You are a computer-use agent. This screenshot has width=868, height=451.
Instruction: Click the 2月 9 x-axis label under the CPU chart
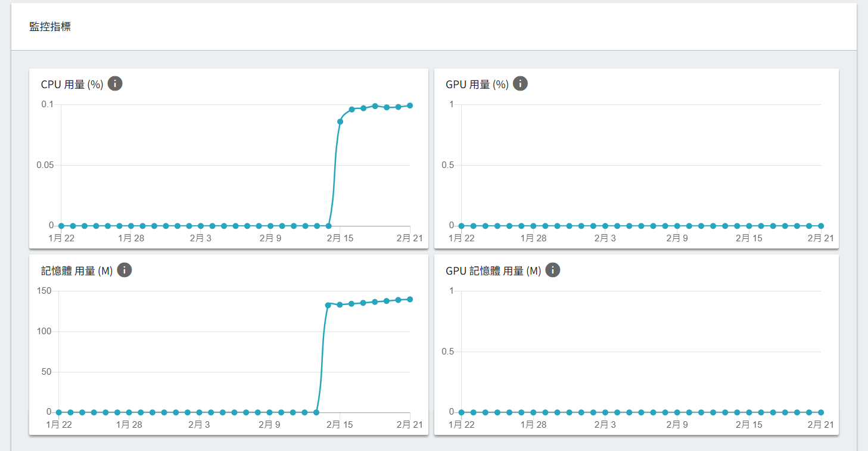(270, 238)
